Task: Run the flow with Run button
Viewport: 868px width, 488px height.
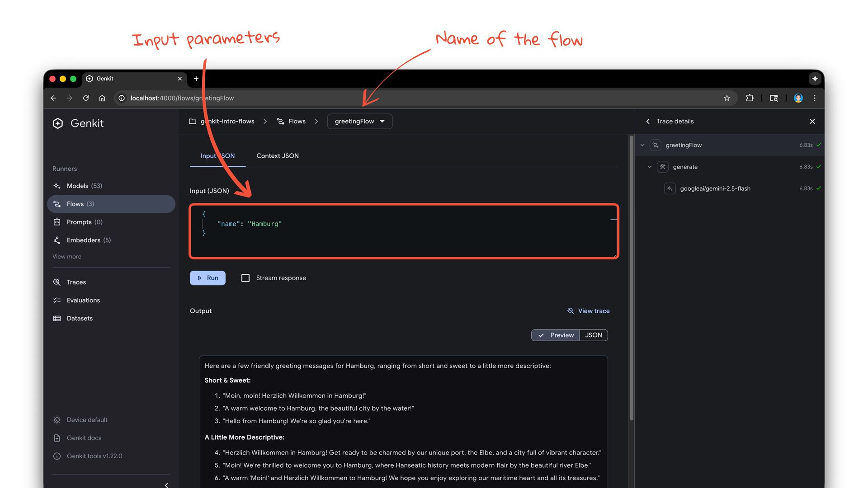Action: click(x=208, y=278)
